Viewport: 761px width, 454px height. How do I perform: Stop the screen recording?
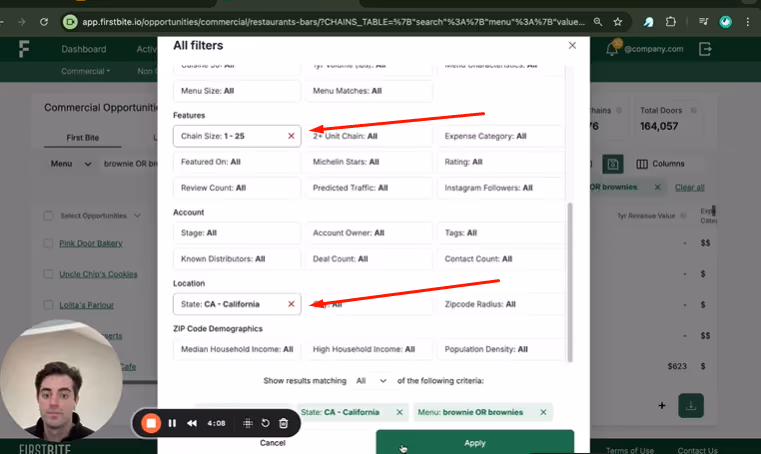151,423
